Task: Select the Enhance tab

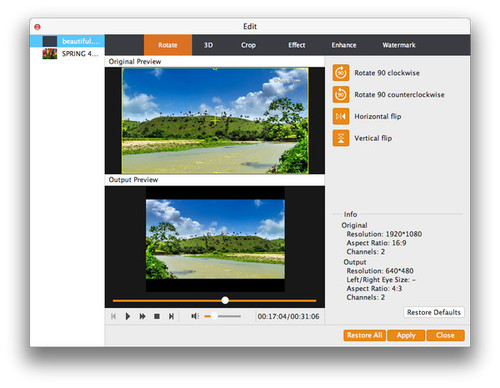Action: point(344,45)
